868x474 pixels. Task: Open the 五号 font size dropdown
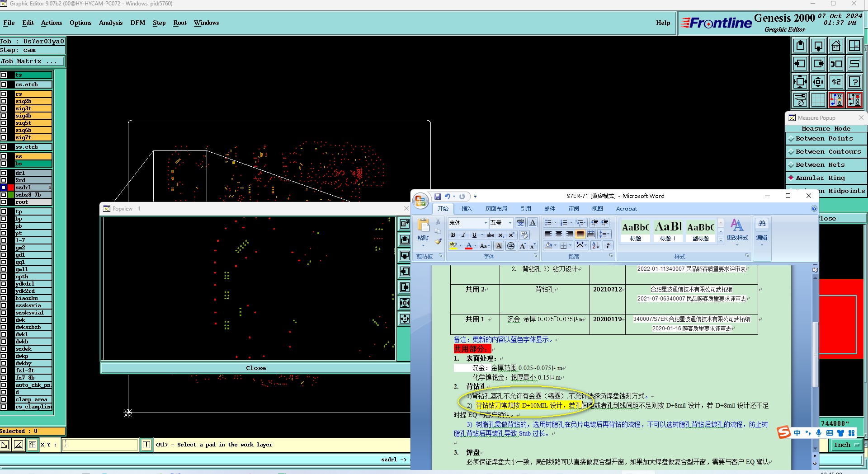tap(510, 223)
